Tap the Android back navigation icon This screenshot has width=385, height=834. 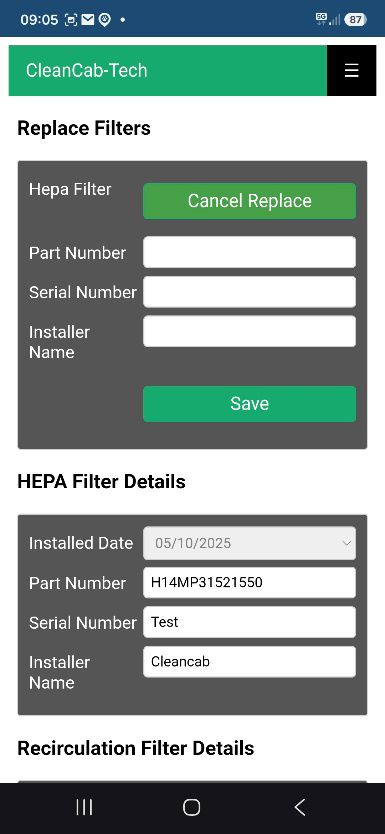[x=299, y=807]
